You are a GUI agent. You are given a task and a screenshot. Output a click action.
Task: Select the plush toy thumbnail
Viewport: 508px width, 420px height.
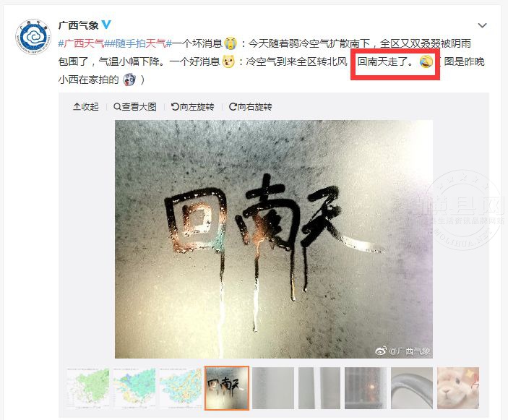[458, 388]
